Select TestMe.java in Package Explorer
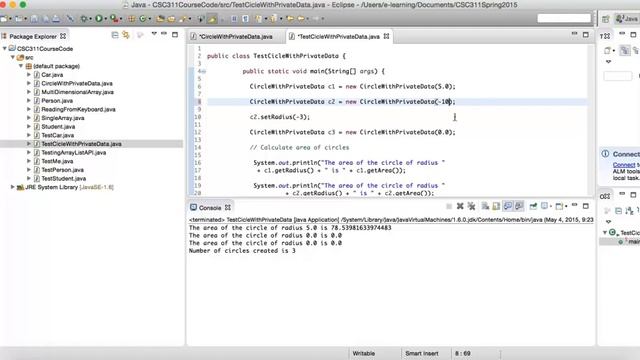Viewport: 640px width, 360px height. pos(57,161)
